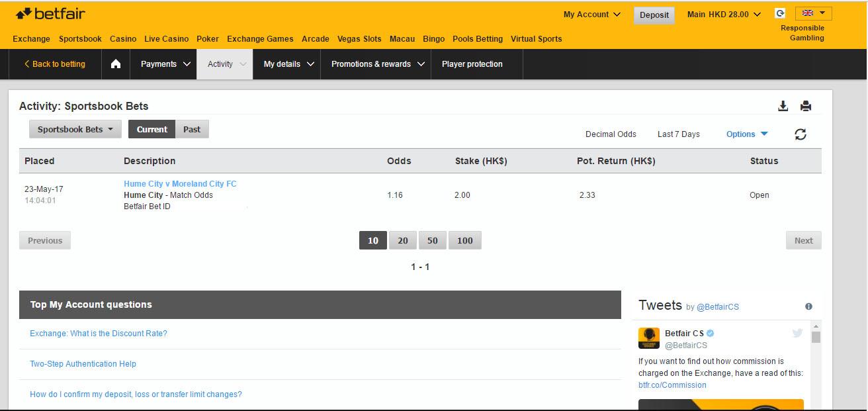Go to Sportsbook section

80,39
